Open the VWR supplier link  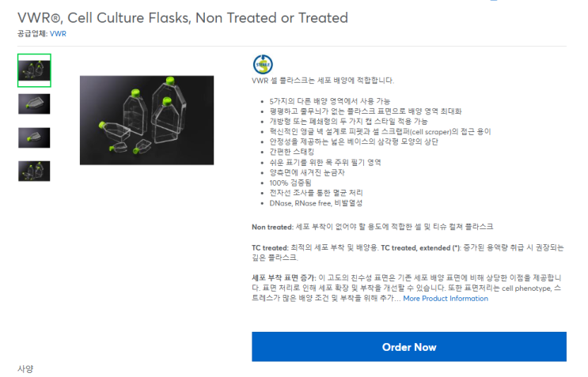[57, 34]
